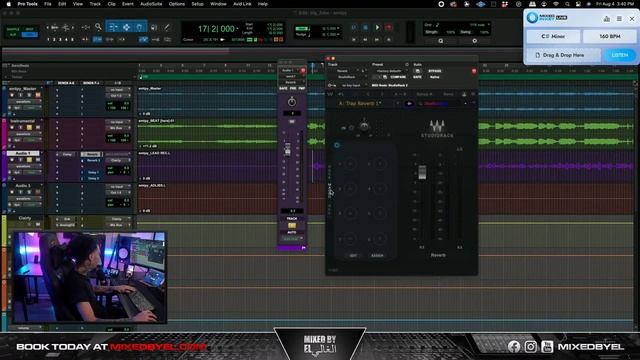Click the transport Play button

pos(377,28)
